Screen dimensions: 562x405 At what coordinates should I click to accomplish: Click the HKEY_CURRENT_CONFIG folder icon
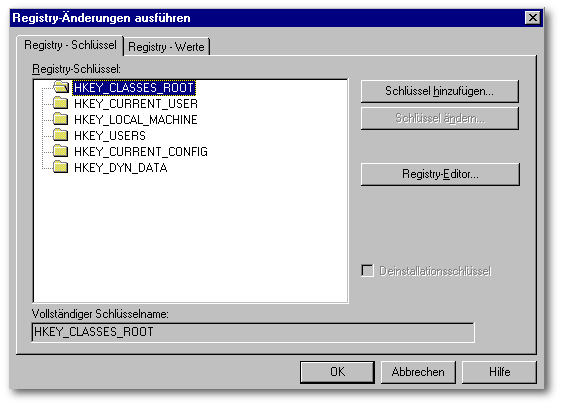click(61, 151)
